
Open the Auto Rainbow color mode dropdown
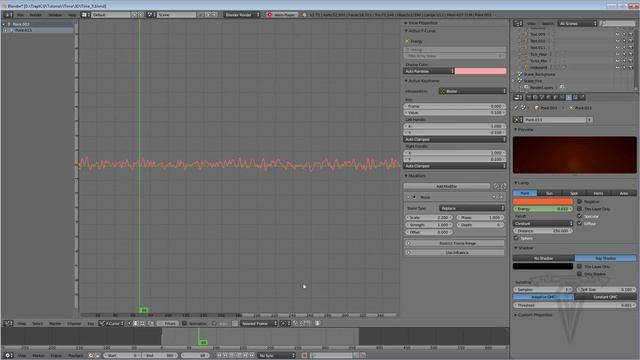(429, 71)
